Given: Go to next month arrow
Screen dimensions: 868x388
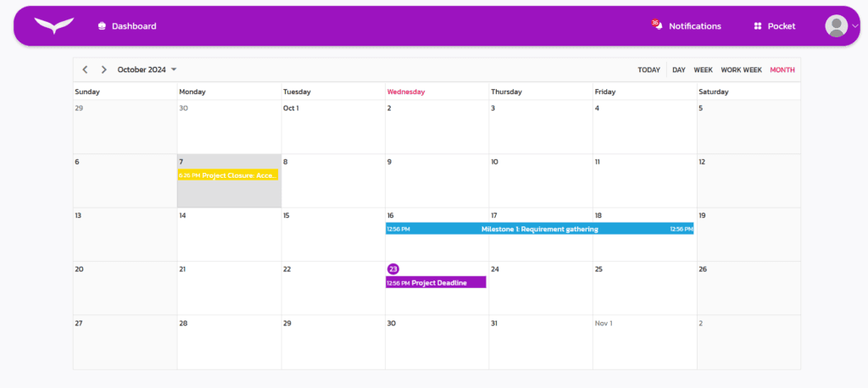Looking at the screenshot, I should pos(103,69).
